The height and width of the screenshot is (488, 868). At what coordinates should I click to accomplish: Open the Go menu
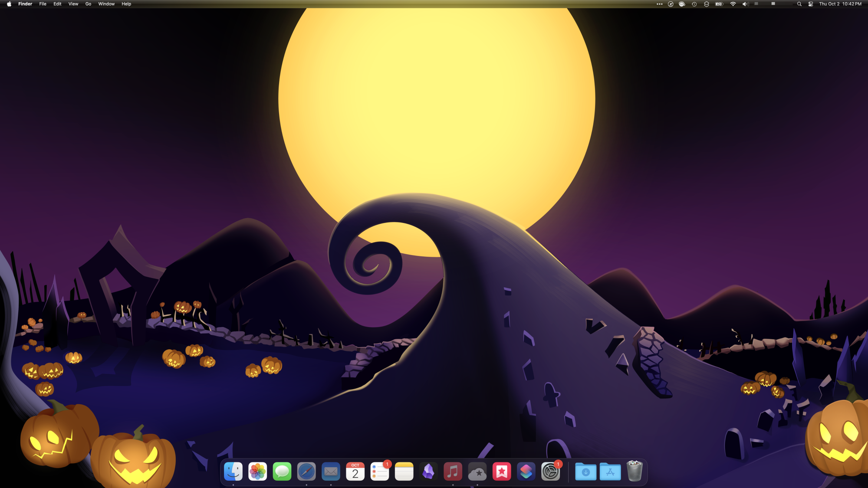point(88,4)
